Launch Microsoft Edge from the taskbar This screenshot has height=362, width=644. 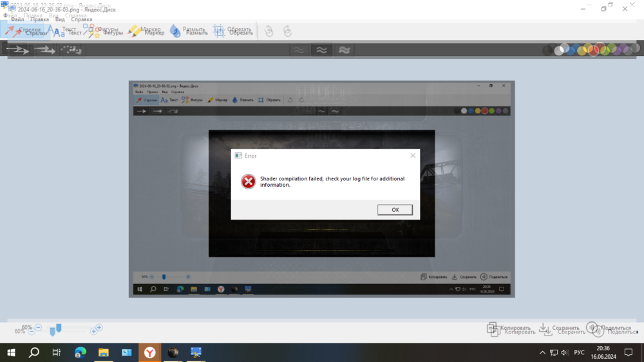80,352
